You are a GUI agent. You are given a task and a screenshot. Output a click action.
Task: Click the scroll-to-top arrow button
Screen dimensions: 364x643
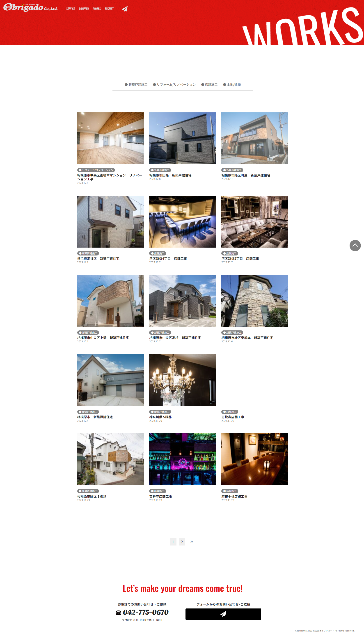[355, 245]
